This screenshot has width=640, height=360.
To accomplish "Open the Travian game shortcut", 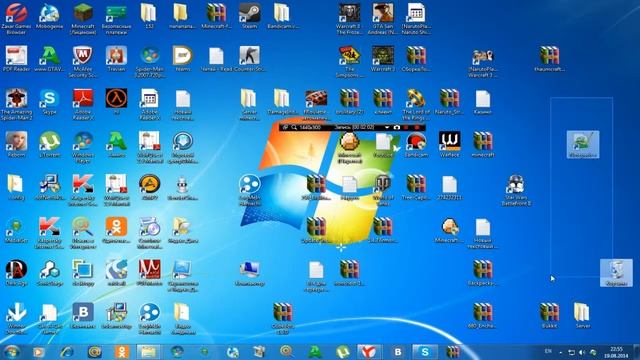I will (116, 59).
